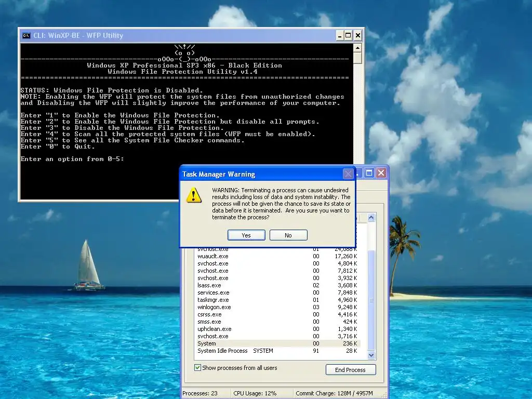Select the services.exe process row
The width and height of the screenshot is (532, 399).
point(278,292)
